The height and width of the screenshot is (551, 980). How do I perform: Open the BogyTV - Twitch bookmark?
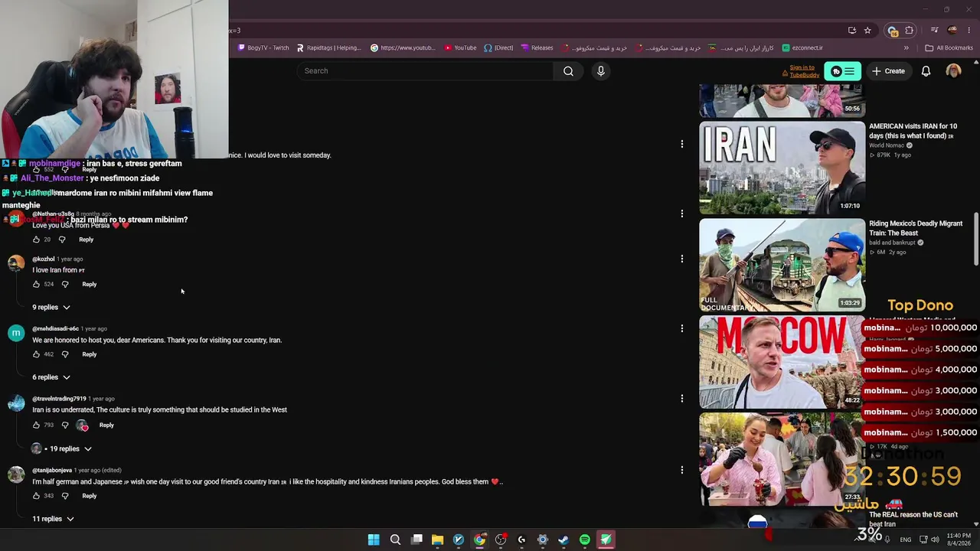[x=263, y=48]
